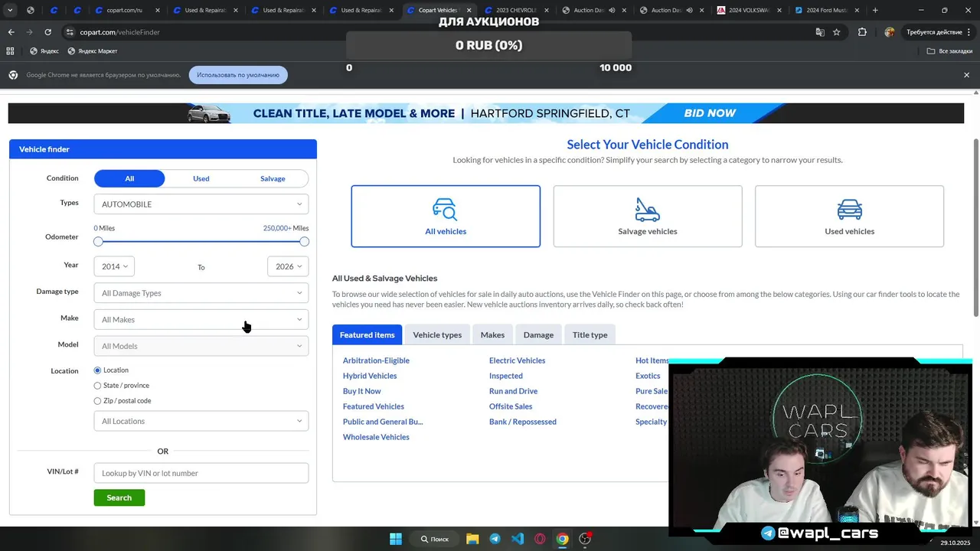Image resolution: width=980 pixels, height=551 pixels.
Task: Switch to the Vehicle types tab
Action: point(437,334)
